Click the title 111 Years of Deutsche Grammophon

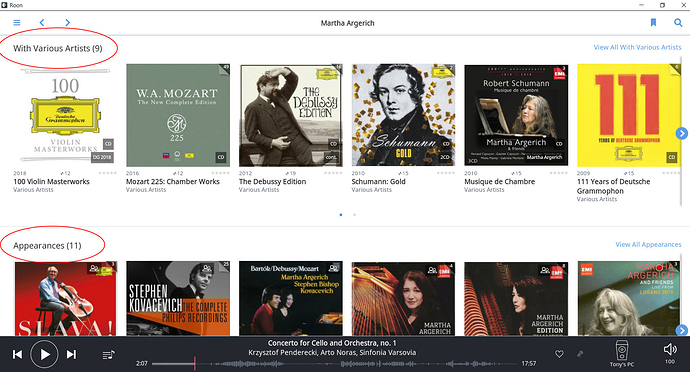coord(613,186)
